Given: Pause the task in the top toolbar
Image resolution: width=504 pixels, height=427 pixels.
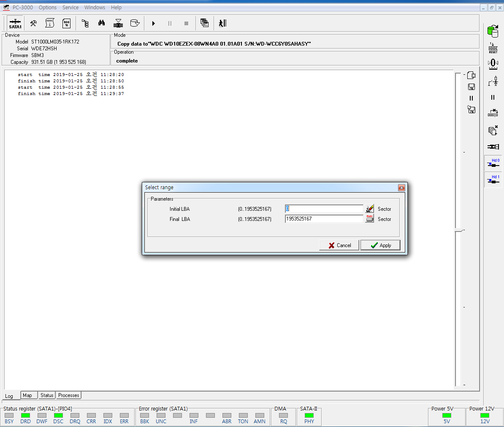Looking at the screenshot, I should coord(170,24).
